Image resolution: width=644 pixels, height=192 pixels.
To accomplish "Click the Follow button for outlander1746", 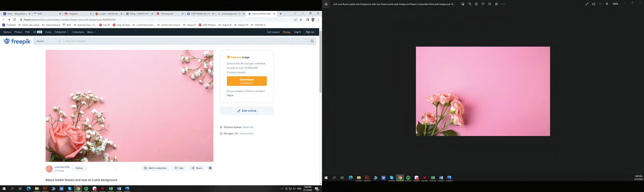I will point(79,168).
